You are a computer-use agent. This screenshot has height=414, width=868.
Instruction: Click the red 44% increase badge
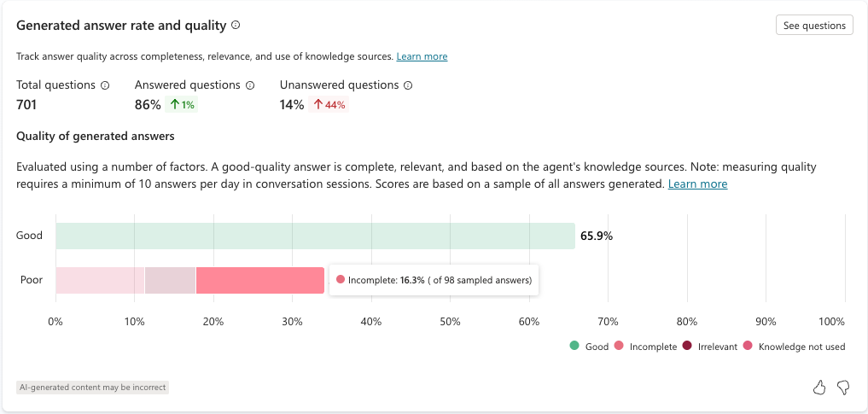329,105
